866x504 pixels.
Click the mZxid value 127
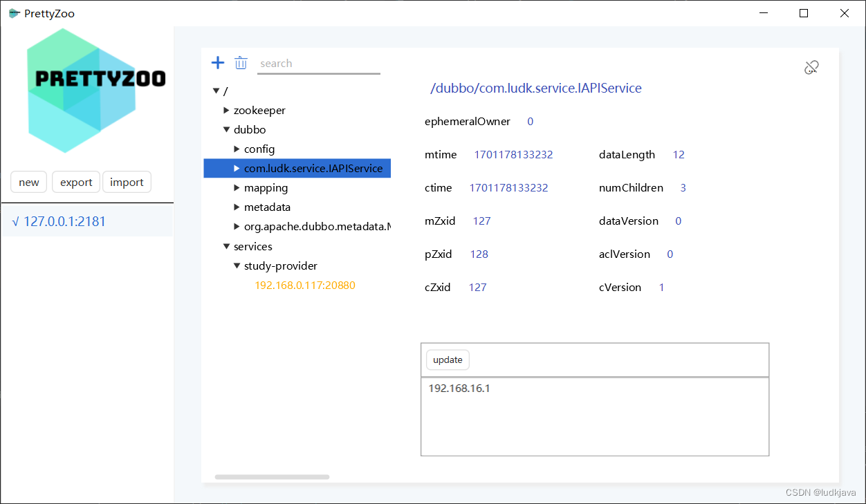481,221
